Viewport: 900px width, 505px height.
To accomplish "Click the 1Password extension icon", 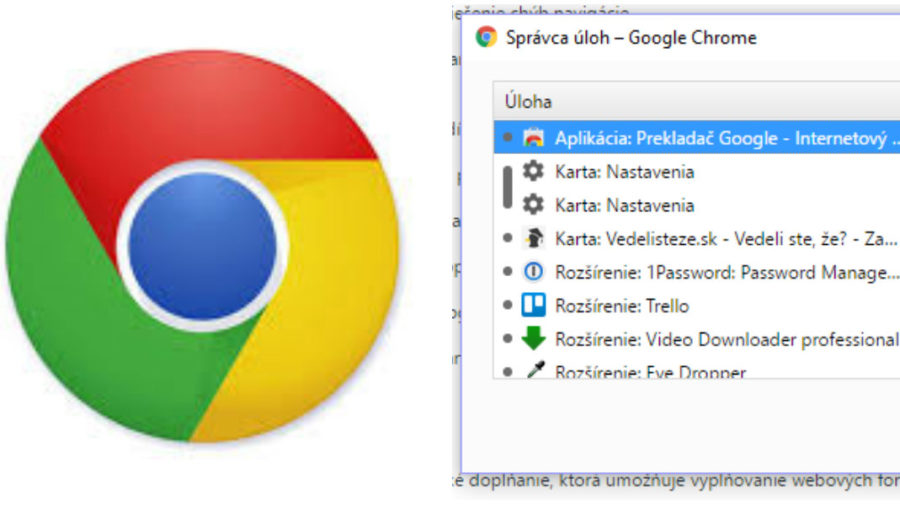I will click(534, 272).
